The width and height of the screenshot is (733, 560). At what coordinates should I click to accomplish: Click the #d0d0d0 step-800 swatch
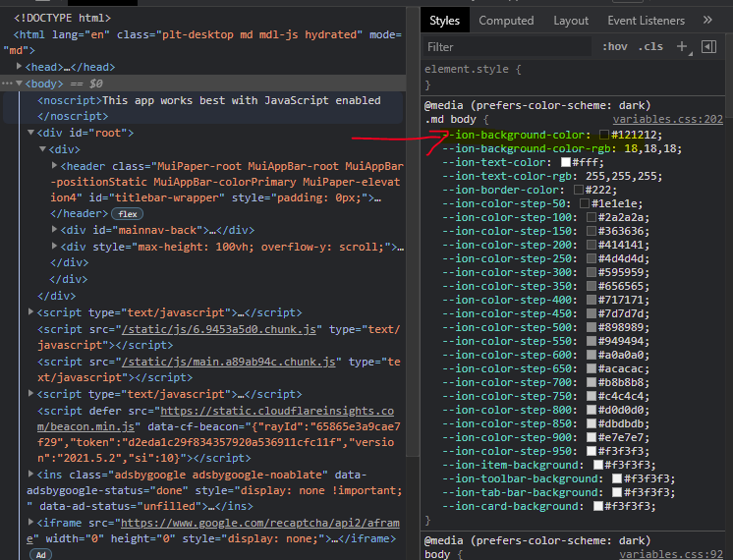tap(592, 410)
